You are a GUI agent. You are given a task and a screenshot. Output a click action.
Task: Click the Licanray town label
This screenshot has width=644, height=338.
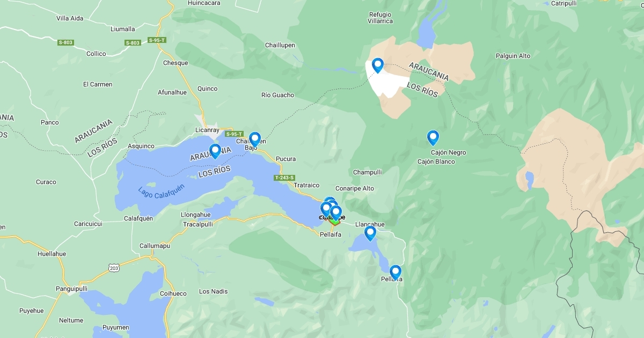(x=208, y=130)
